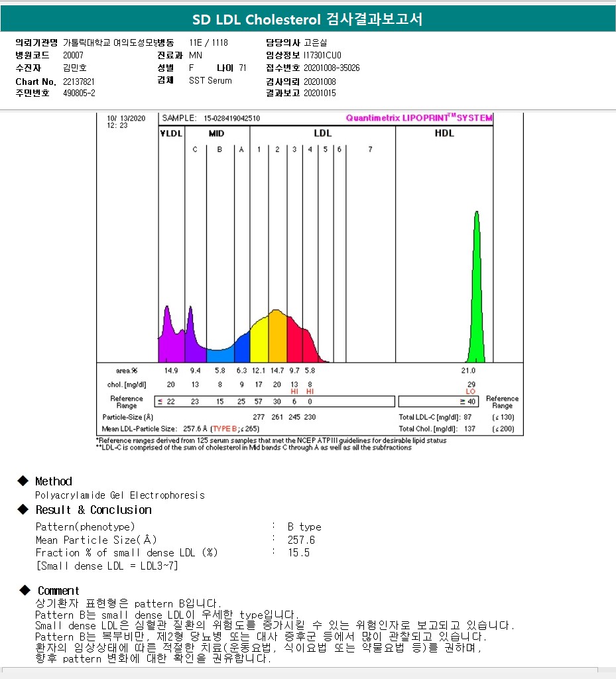Click the red LO flag under HDL
This screenshot has height=679, width=616.
coord(471,391)
